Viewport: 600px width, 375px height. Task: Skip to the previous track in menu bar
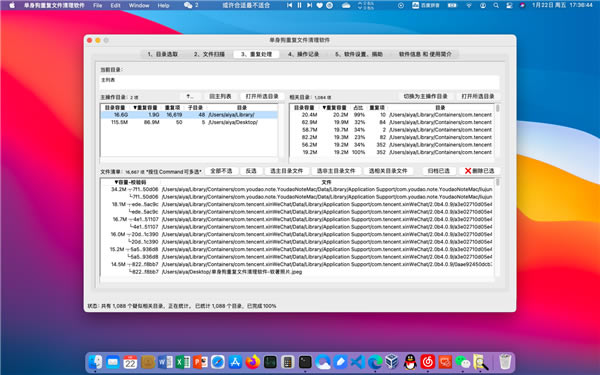tap(290, 5)
